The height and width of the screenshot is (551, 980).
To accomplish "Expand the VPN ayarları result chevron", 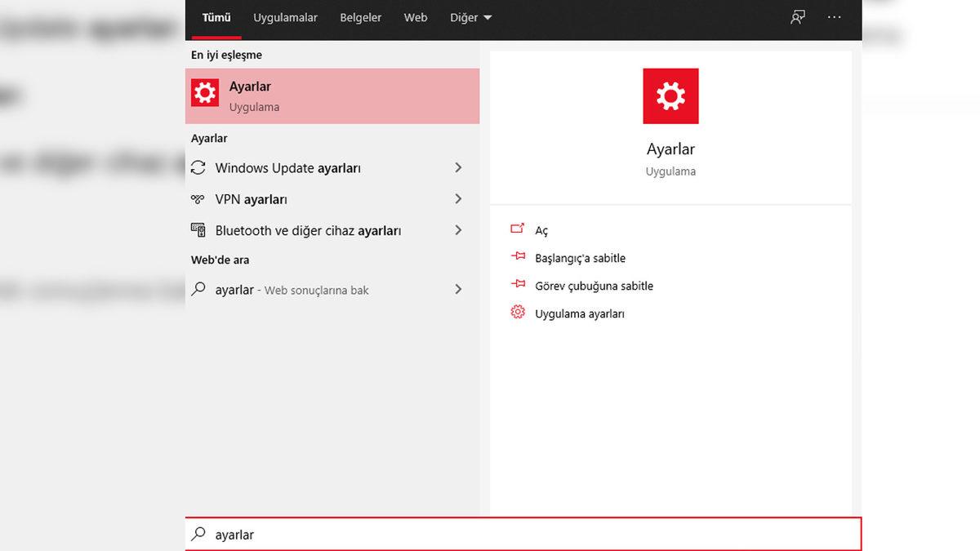I will [x=459, y=198].
